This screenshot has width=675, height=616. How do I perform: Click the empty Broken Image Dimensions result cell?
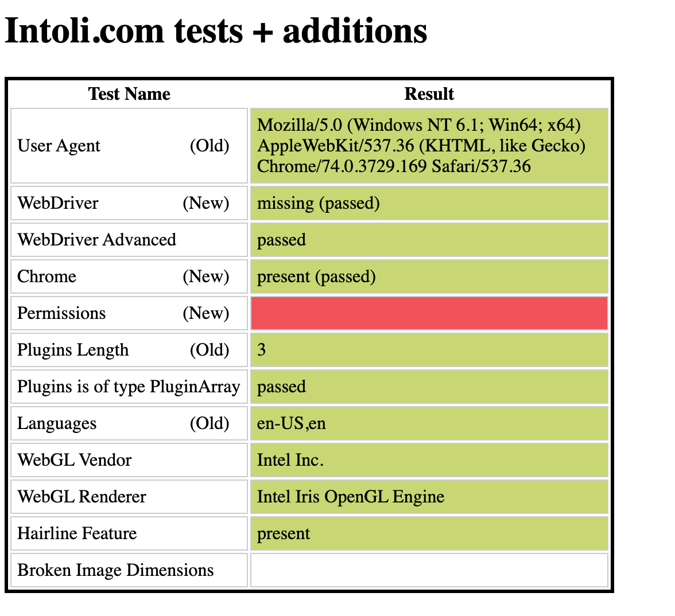coord(429,570)
